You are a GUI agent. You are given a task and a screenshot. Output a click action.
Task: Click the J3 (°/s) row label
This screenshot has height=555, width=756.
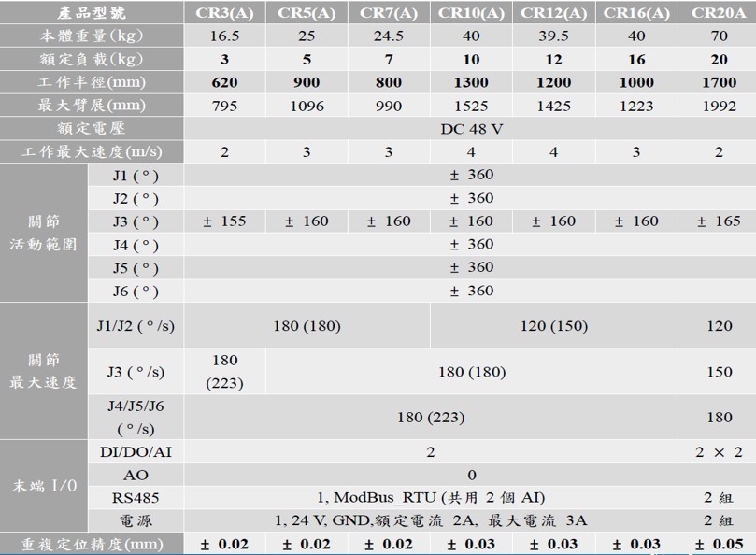tap(136, 371)
